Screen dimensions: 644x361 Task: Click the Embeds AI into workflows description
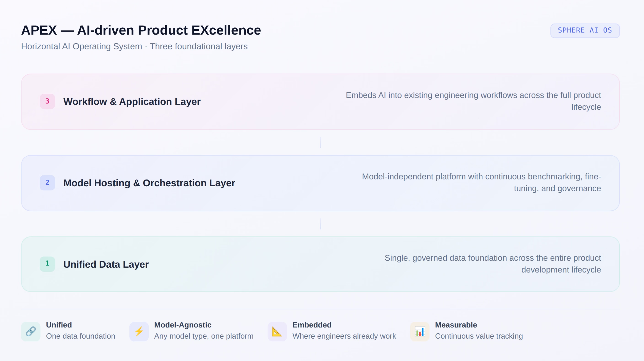473,101
